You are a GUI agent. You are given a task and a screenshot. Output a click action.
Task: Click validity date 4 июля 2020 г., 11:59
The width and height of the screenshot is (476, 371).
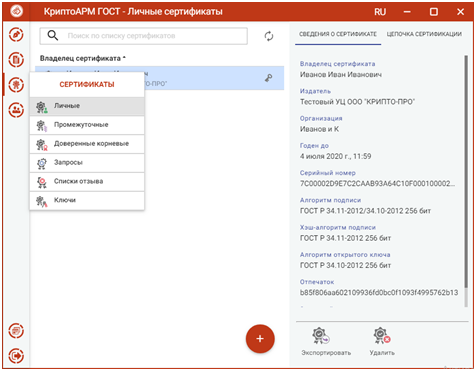click(x=335, y=156)
